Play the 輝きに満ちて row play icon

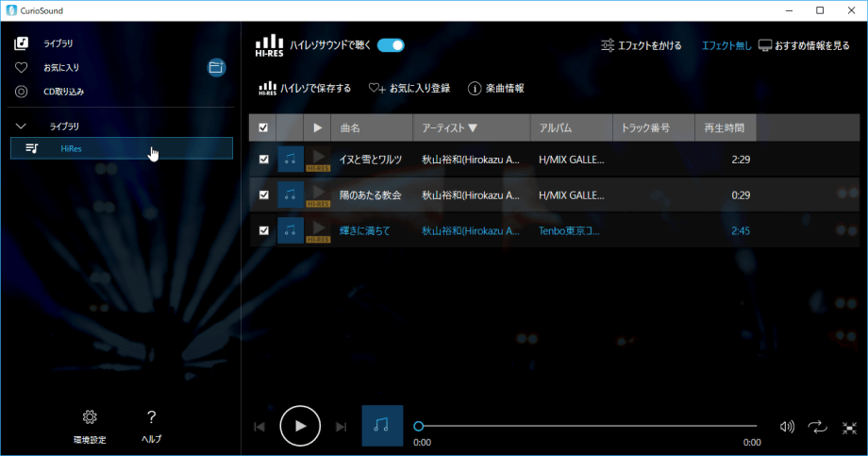(318, 228)
